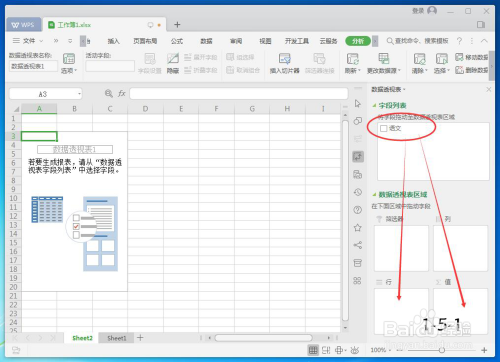This screenshot has width=500, height=362.
Task: Switch to the 页面布局 tab
Action: click(145, 41)
